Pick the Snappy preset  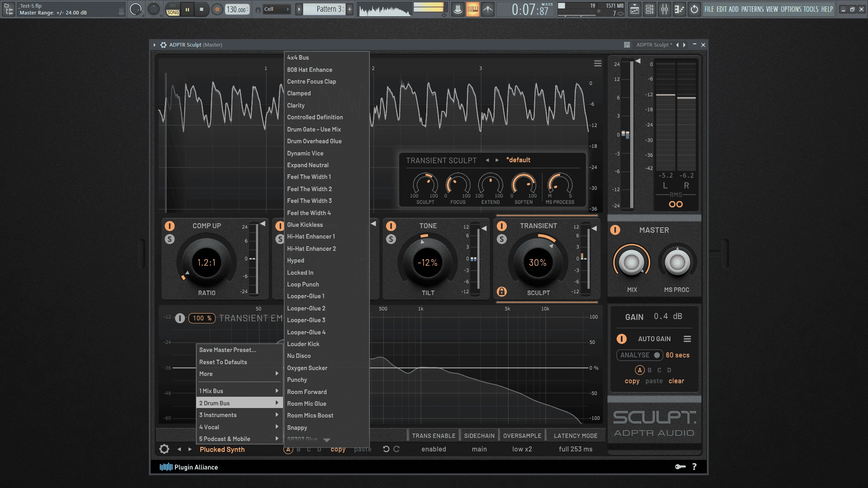(326, 427)
